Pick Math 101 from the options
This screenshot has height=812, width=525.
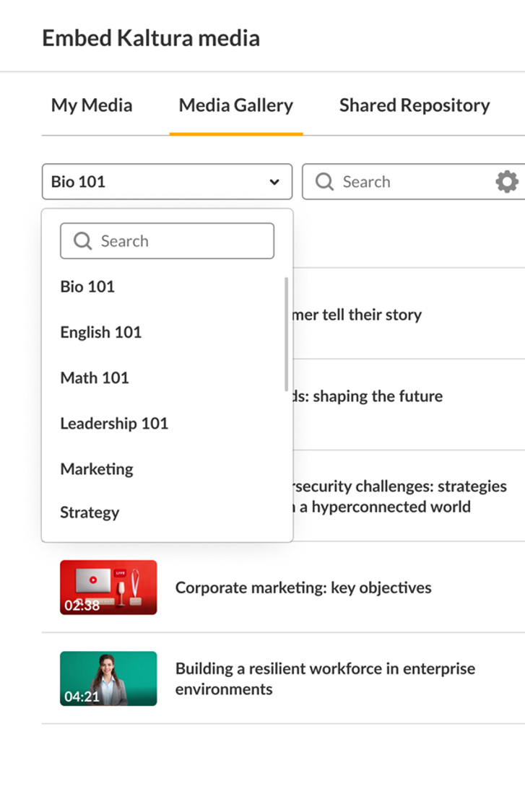click(95, 377)
